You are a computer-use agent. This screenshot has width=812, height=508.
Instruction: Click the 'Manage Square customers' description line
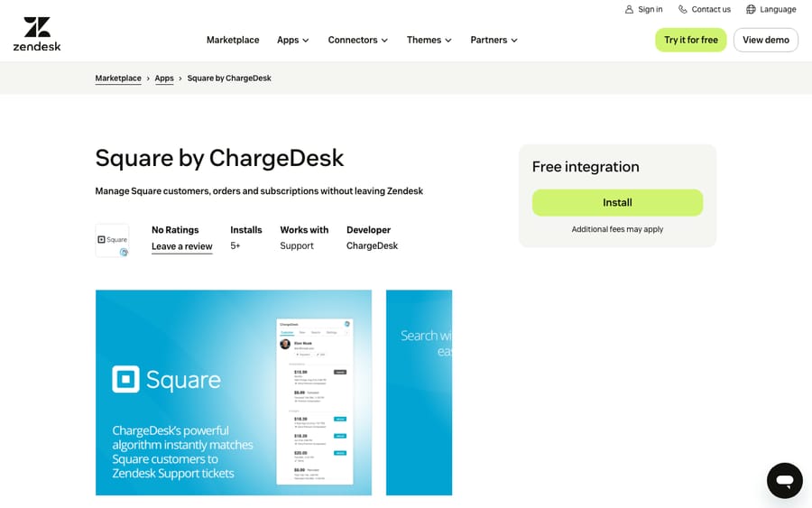[259, 191]
